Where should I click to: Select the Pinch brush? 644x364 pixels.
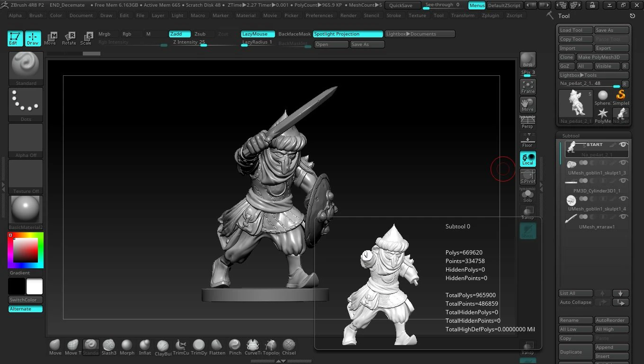pos(235,347)
